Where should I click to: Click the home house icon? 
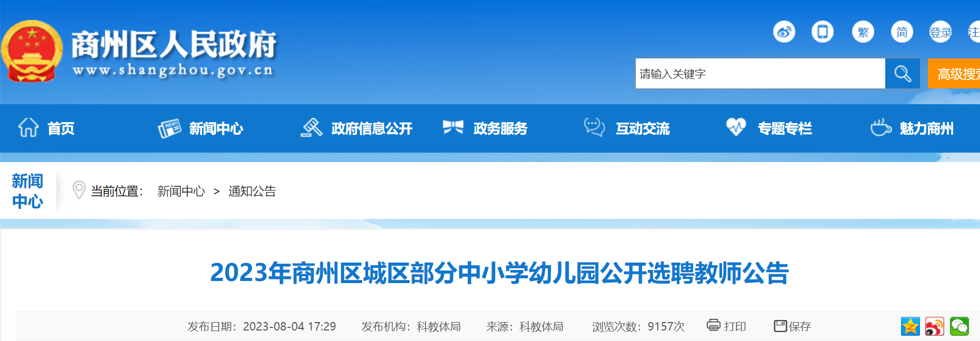point(28,127)
